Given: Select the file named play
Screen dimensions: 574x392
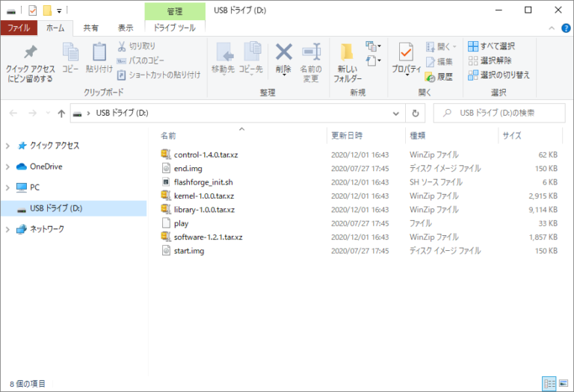Looking at the screenshot, I should pyautogui.click(x=181, y=223).
